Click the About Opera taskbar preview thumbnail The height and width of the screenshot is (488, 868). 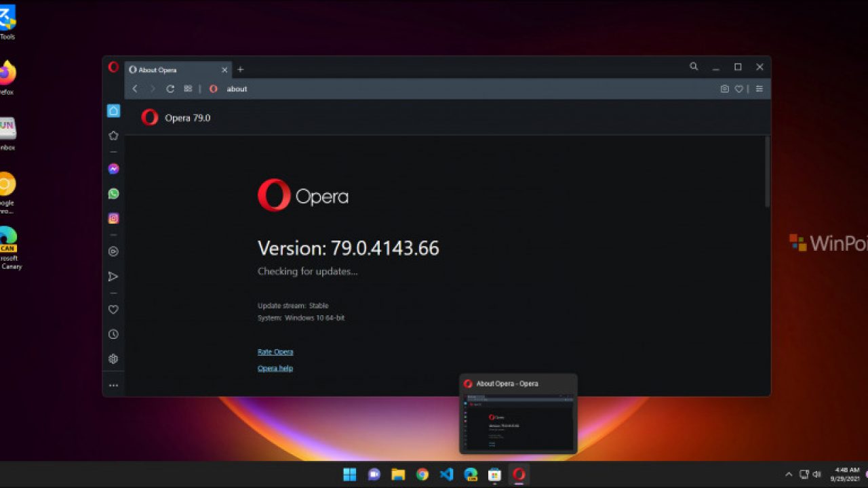point(518,420)
